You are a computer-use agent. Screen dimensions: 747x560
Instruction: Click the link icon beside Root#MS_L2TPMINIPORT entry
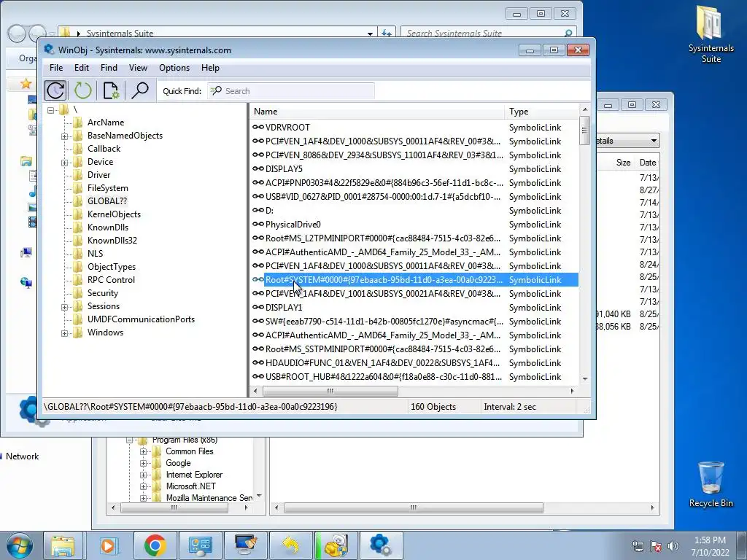(258, 238)
